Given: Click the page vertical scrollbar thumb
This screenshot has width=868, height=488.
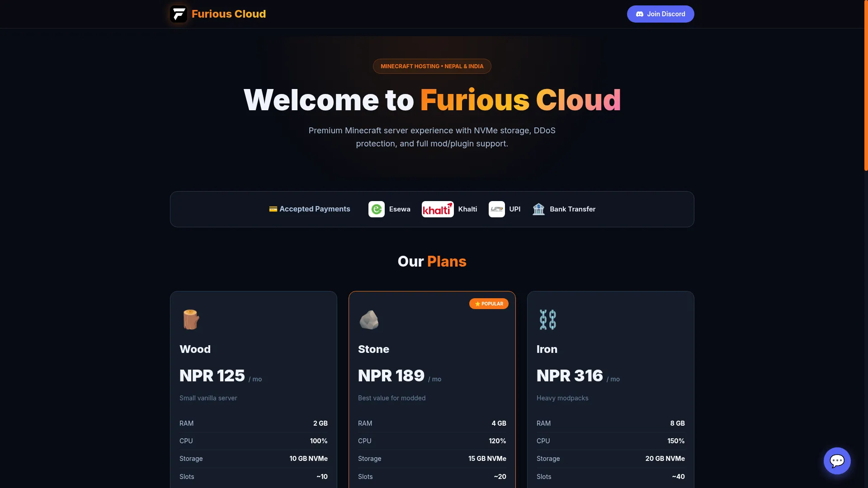Looking at the screenshot, I should point(866,85).
